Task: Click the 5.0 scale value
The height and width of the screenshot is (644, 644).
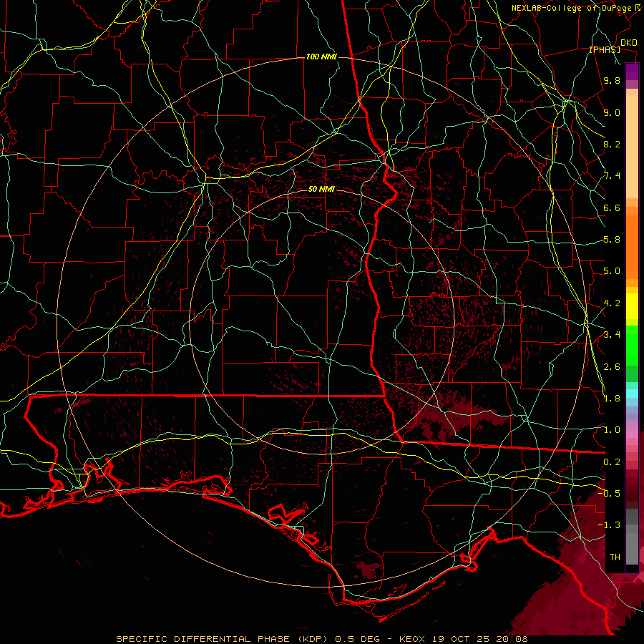Action: pyautogui.click(x=612, y=271)
